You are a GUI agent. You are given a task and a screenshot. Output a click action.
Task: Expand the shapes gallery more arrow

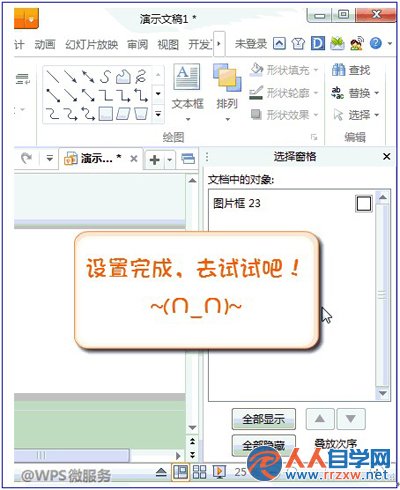pos(158,114)
